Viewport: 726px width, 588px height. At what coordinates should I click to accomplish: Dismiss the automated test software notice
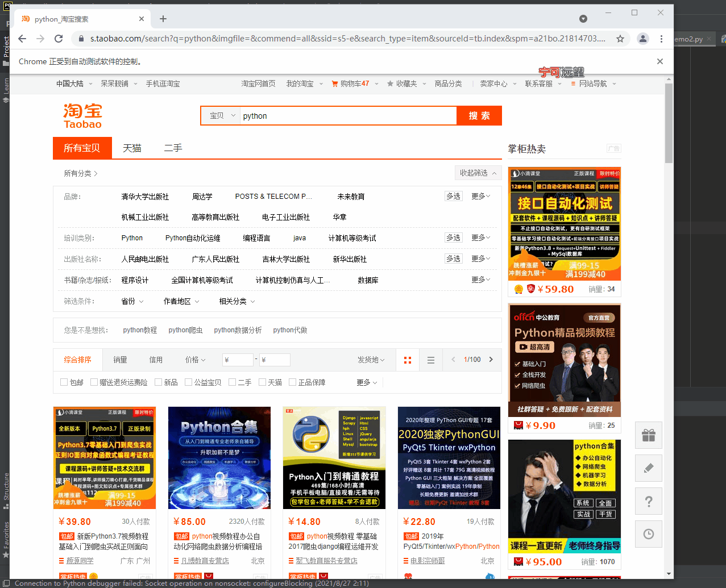(660, 61)
